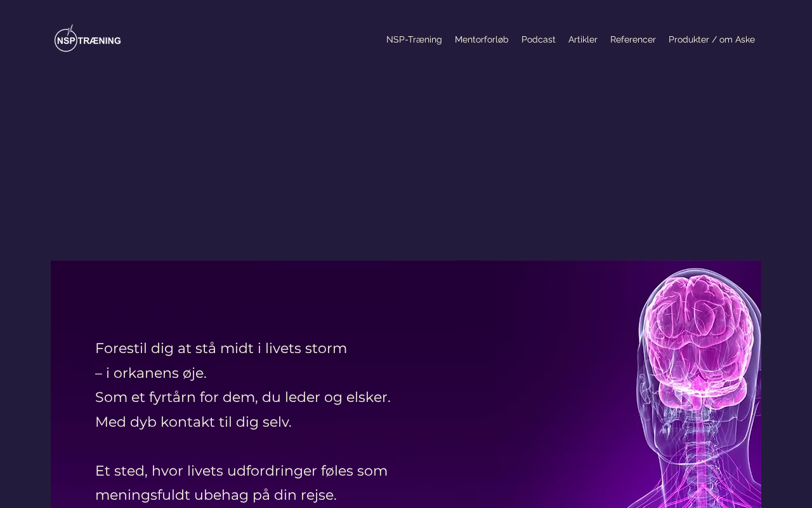Open the Referencer page
Image resolution: width=812 pixels, height=508 pixels.
(633, 39)
